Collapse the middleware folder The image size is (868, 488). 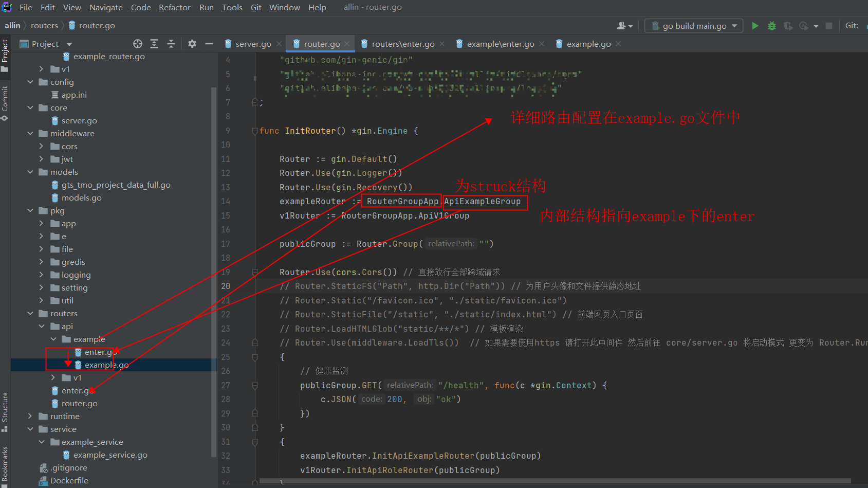pyautogui.click(x=30, y=133)
